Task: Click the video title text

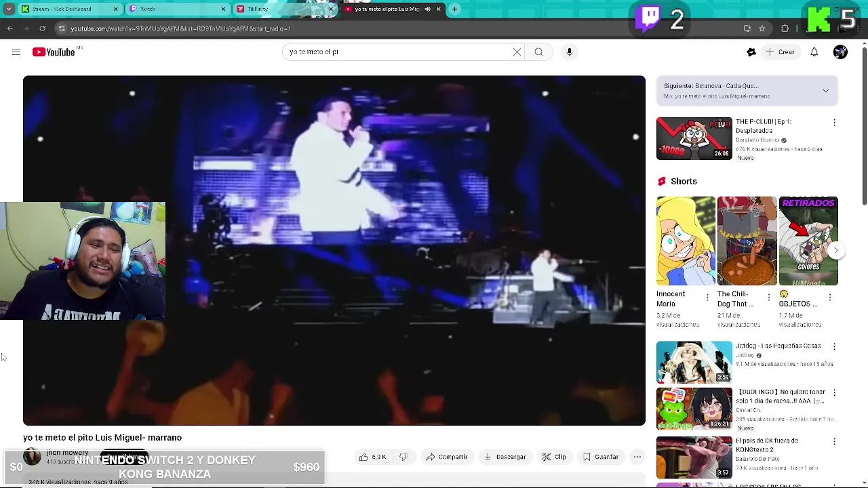Action: pyautogui.click(x=102, y=438)
